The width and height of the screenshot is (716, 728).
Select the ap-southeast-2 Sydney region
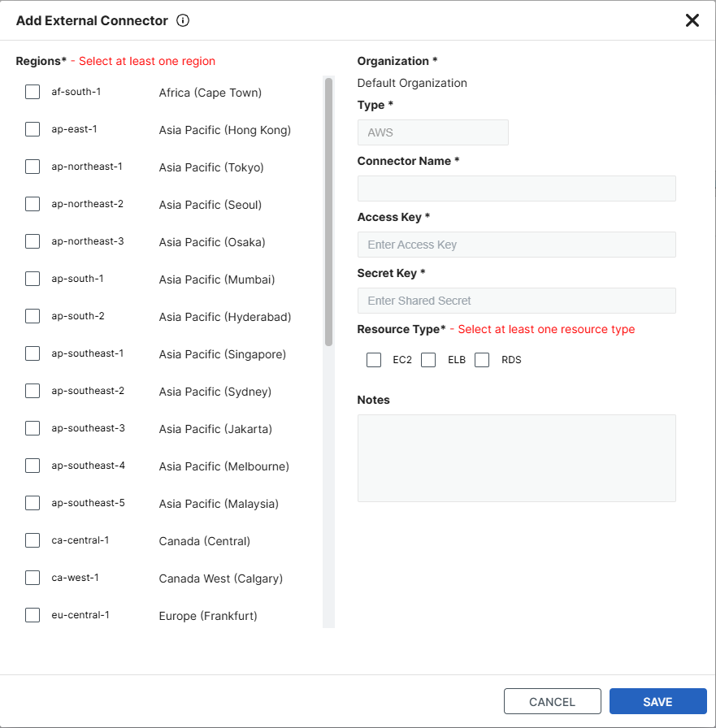coord(32,391)
